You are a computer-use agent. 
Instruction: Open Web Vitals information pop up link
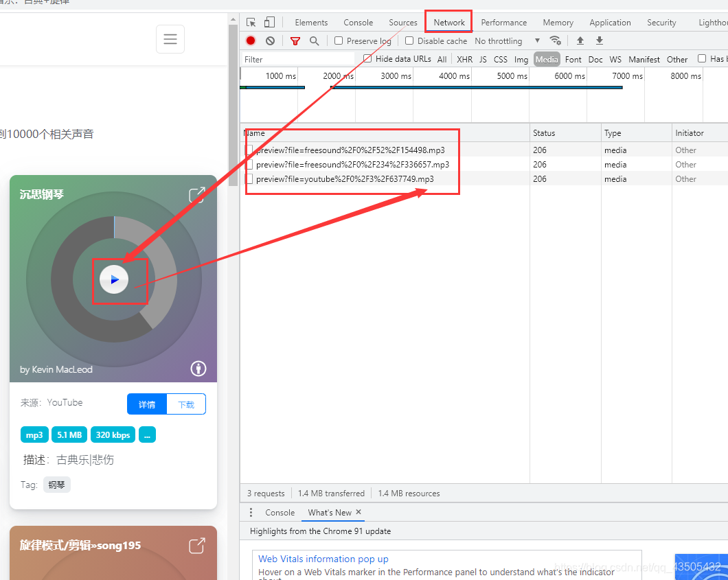tap(323, 559)
